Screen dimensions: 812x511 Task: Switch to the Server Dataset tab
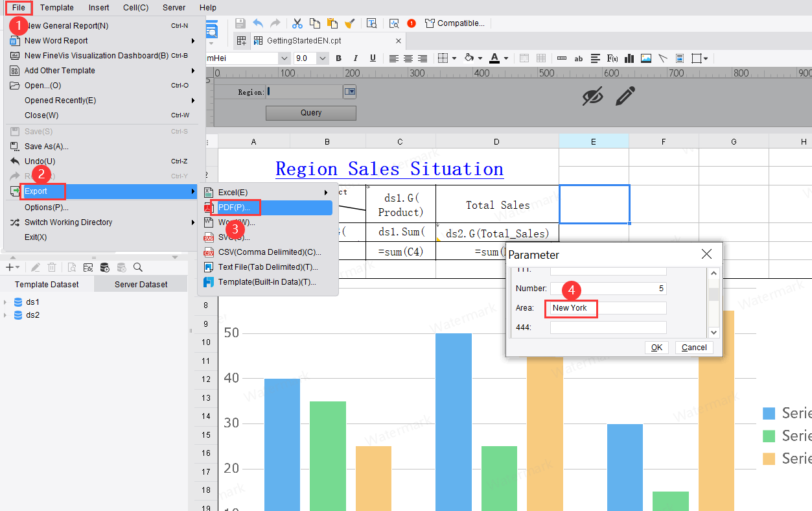coord(140,284)
